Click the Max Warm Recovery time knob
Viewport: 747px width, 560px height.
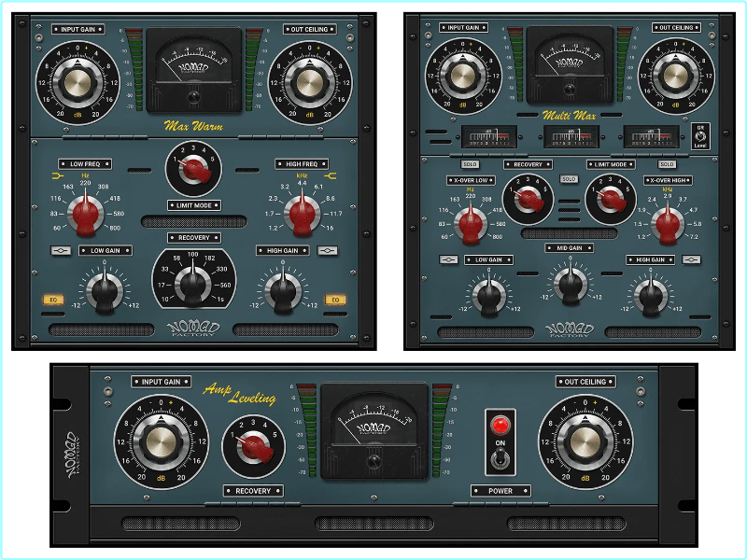193,285
